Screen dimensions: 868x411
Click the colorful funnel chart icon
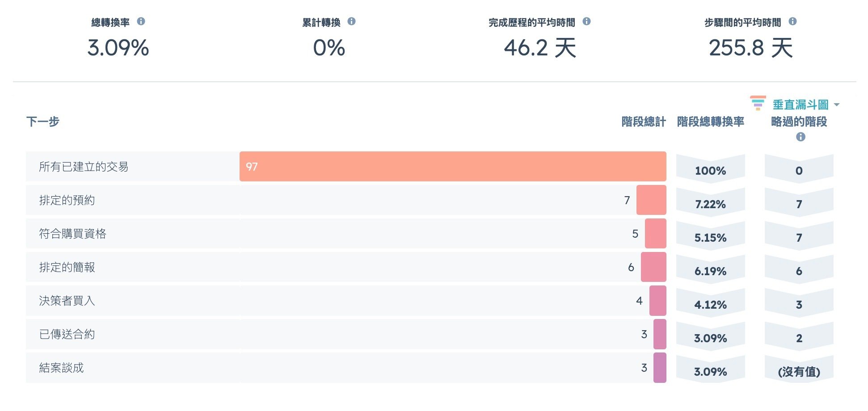tap(758, 103)
